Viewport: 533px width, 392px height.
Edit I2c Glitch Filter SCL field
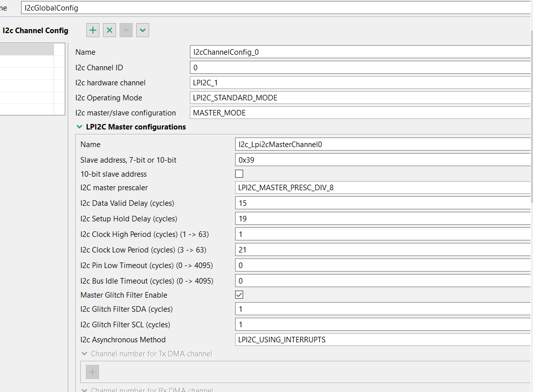383,325
